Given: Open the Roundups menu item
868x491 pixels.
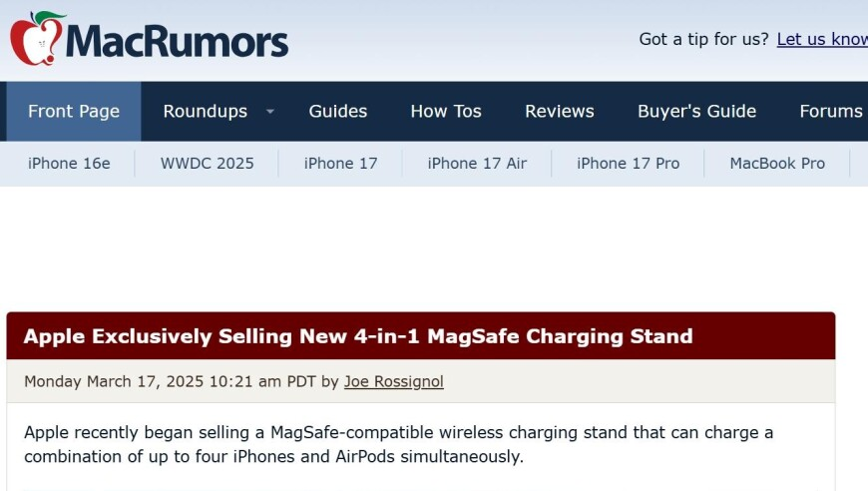Looking at the screenshot, I should coord(205,111).
